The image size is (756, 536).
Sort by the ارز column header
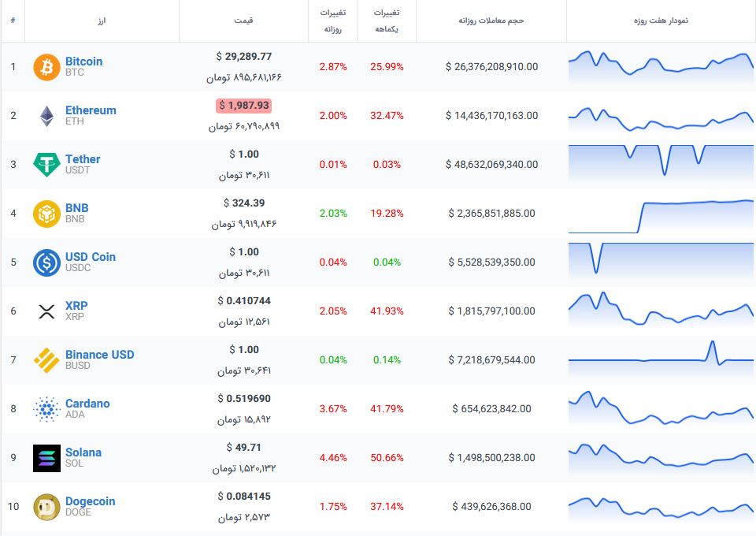pos(102,20)
